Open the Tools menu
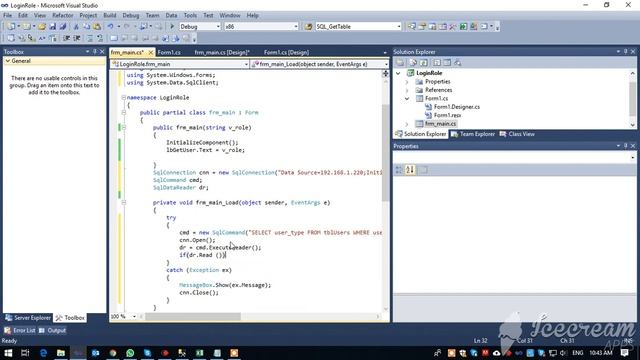This screenshot has width=640, height=360. pos(190,16)
